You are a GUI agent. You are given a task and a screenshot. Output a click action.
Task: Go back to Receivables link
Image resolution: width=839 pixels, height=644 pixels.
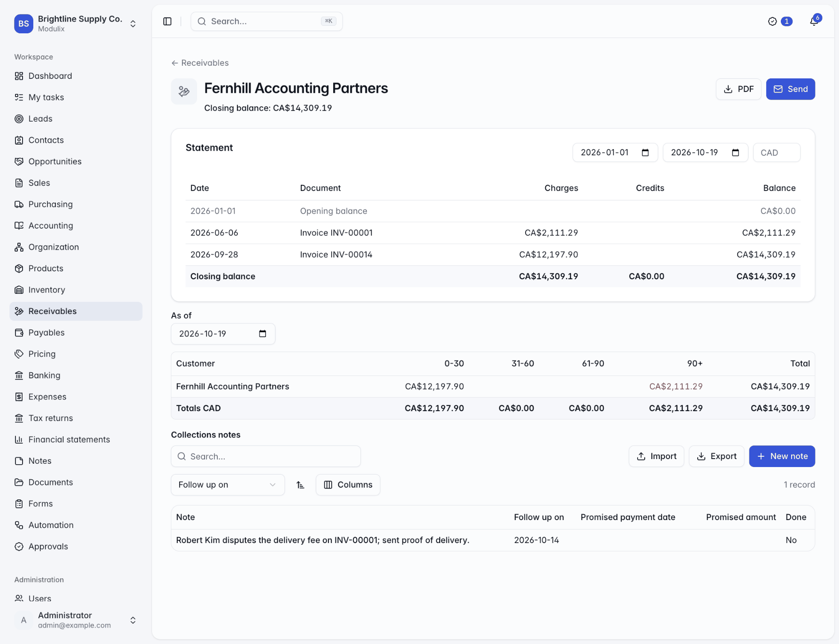[200, 63]
